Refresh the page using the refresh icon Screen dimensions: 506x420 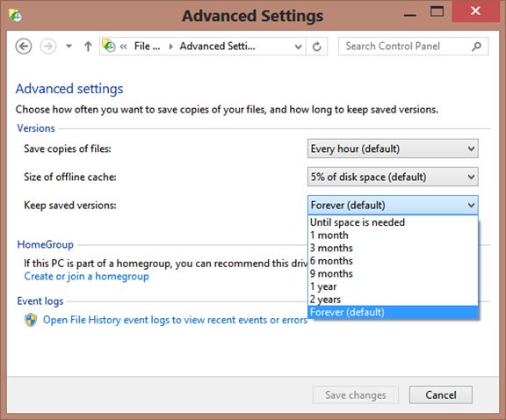(x=316, y=47)
